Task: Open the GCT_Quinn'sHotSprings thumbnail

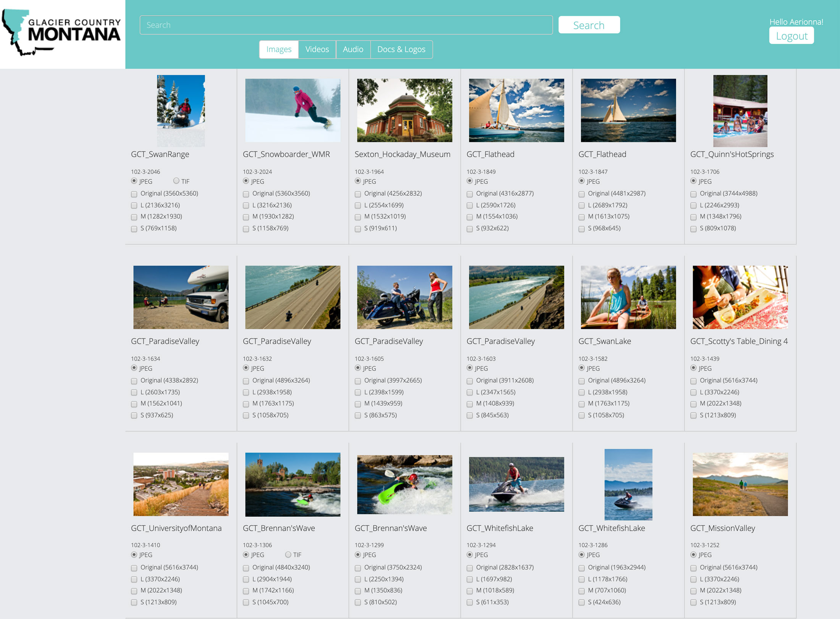Action: 740,111
